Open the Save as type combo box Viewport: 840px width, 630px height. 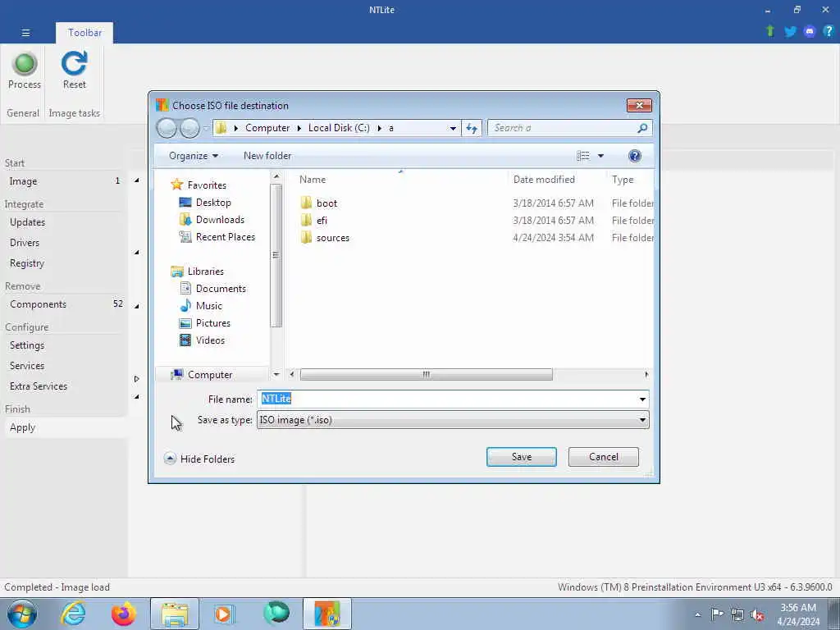coord(453,420)
